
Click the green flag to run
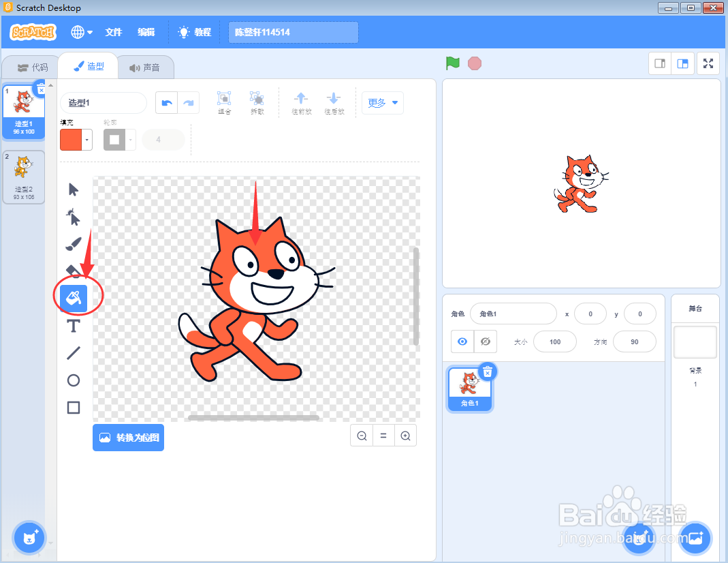pos(453,63)
